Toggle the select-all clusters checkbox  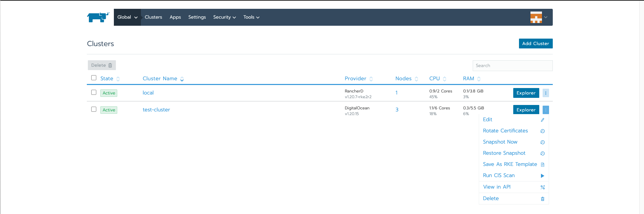(94, 78)
